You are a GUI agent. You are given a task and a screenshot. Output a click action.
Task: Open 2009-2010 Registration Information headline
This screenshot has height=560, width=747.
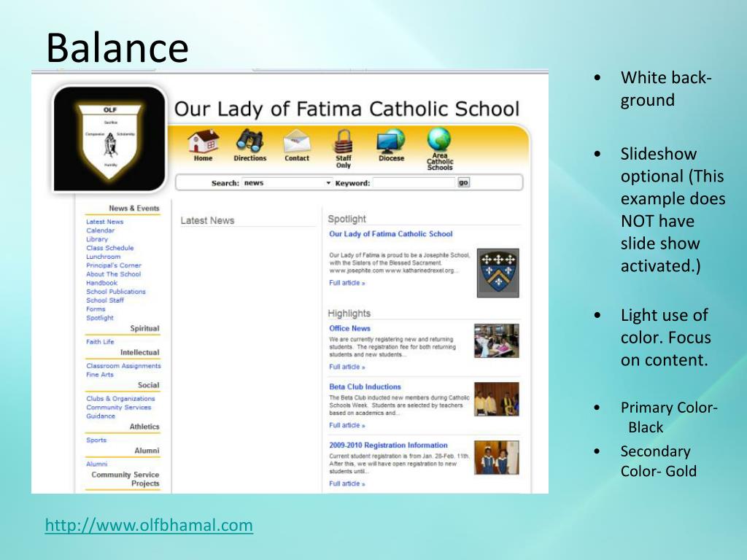point(388,446)
